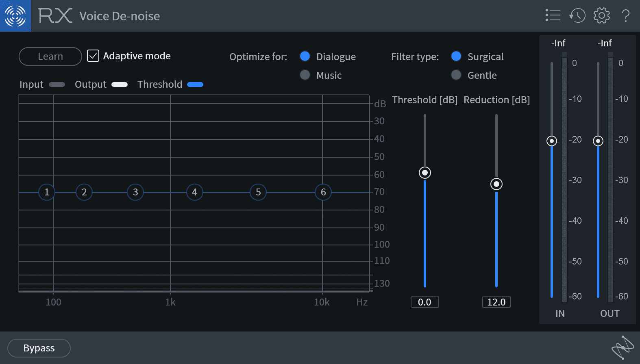Select the Music optimize option
This screenshot has height=364, width=640.
305,75
